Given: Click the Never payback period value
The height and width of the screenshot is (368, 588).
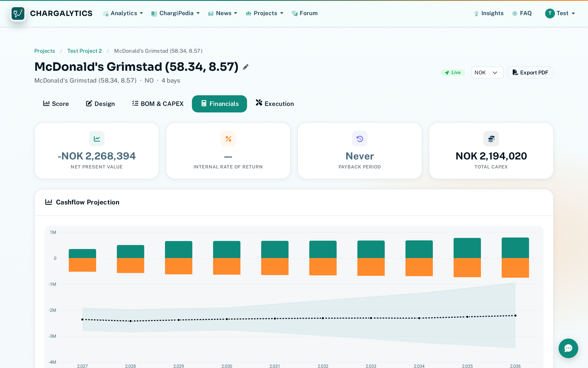Looking at the screenshot, I should coord(360,156).
